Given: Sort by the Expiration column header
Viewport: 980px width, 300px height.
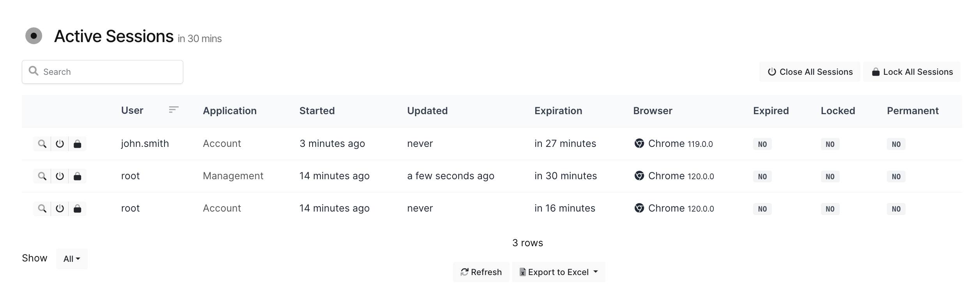Looking at the screenshot, I should tap(558, 111).
